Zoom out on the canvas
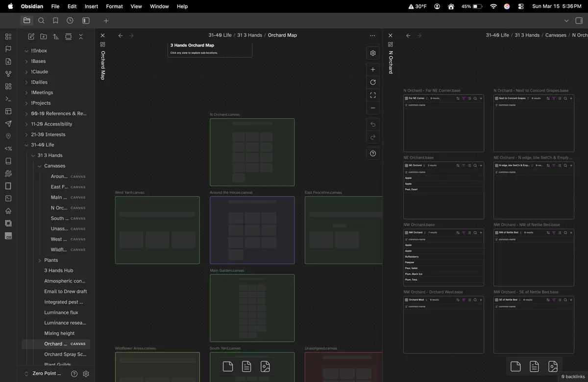 (373, 108)
